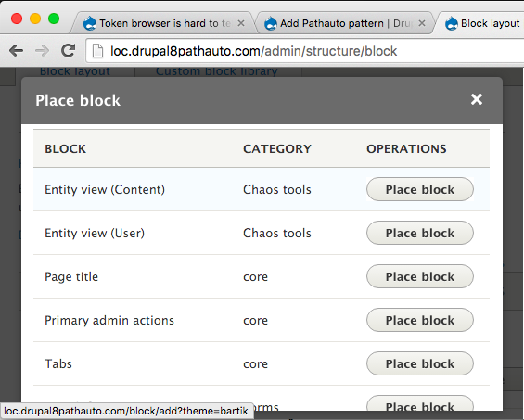The image size is (524, 420).
Task: Click the CATEGORY column header
Action: [x=277, y=148]
